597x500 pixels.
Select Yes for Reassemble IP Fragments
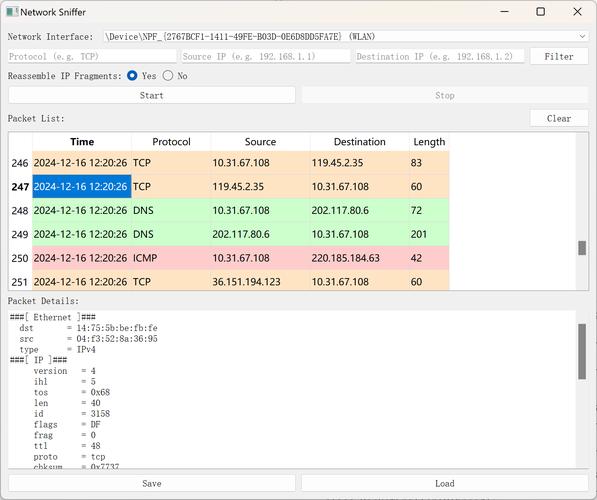click(x=132, y=76)
